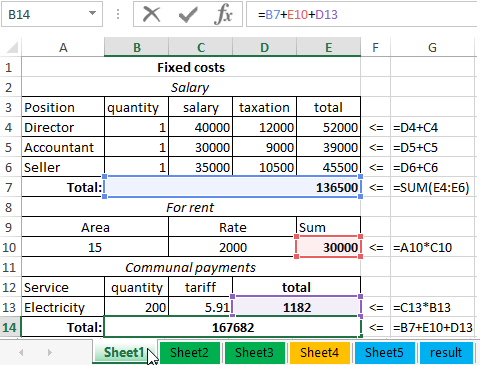Select the 'Electricity' cell
The height and width of the screenshot is (365, 480).
pos(63,307)
